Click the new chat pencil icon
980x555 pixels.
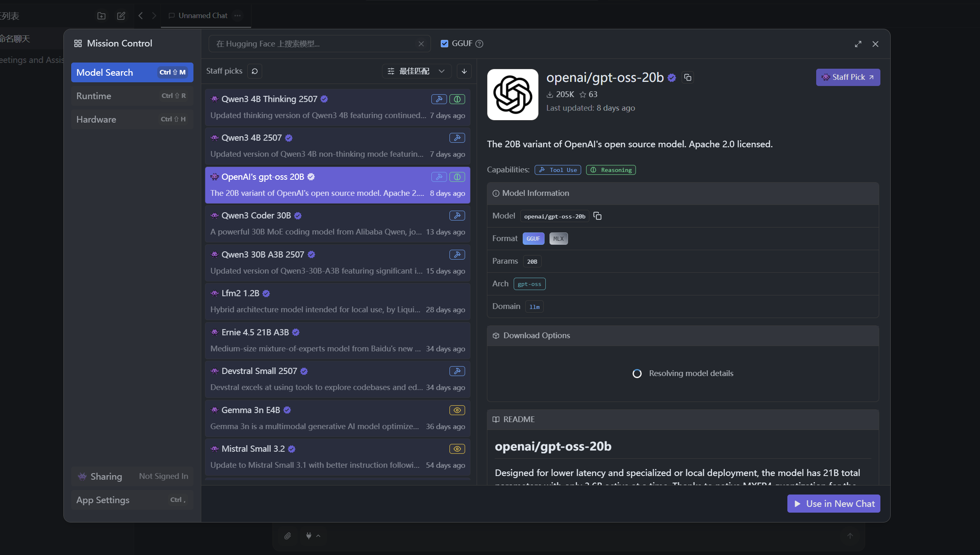[121, 16]
